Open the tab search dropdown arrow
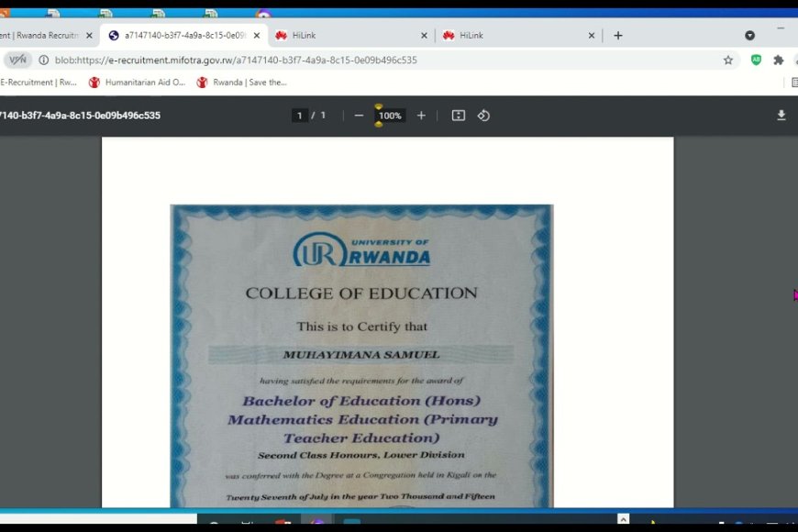The height and width of the screenshot is (532, 798). click(x=749, y=35)
